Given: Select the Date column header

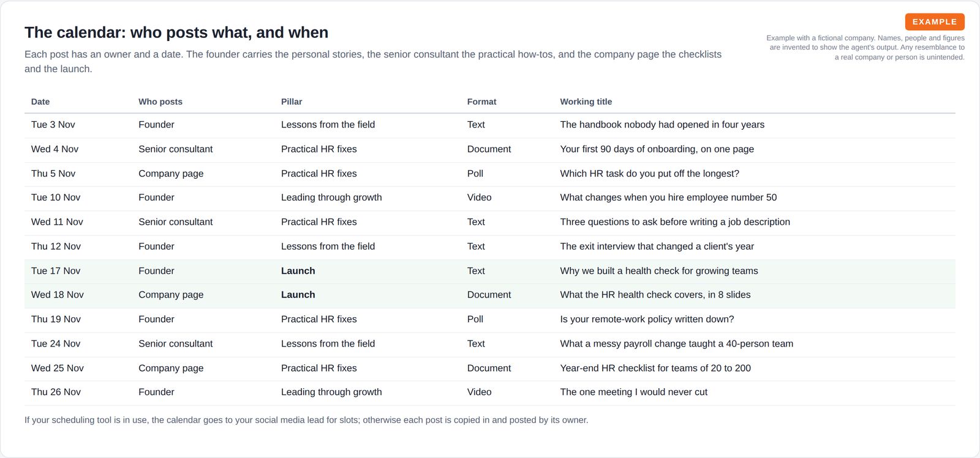Looking at the screenshot, I should (x=40, y=102).
